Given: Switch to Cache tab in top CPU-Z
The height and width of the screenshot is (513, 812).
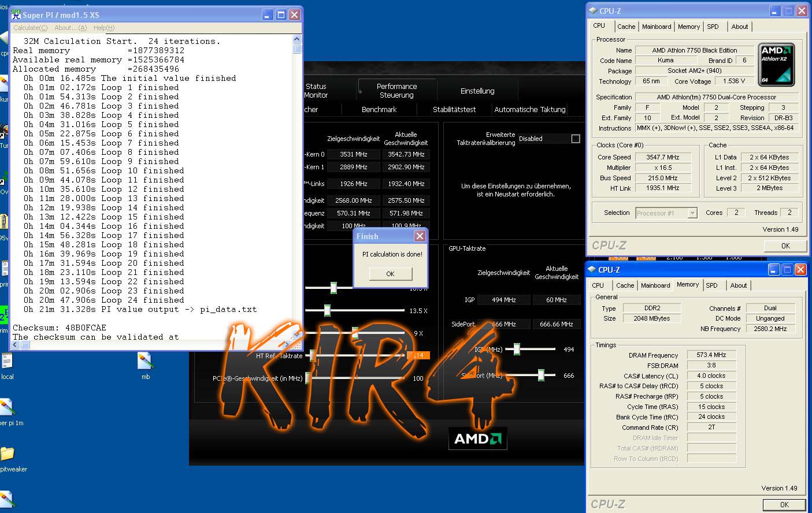Looking at the screenshot, I should pos(626,27).
